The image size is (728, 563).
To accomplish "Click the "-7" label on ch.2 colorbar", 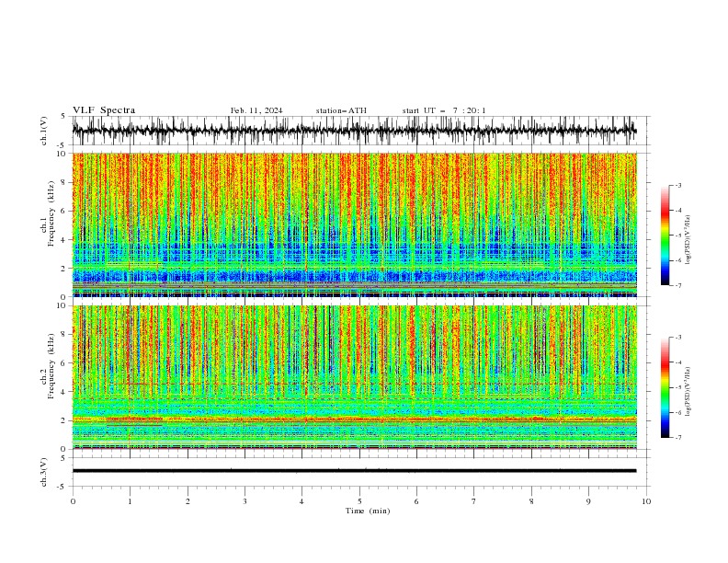I will tap(678, 437).
